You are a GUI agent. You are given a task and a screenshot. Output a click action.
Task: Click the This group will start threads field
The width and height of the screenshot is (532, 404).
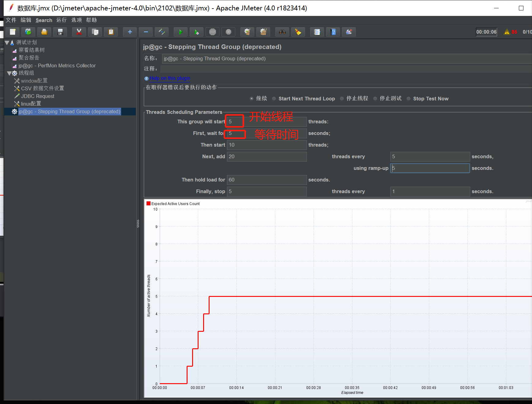(x=267, y=122)
